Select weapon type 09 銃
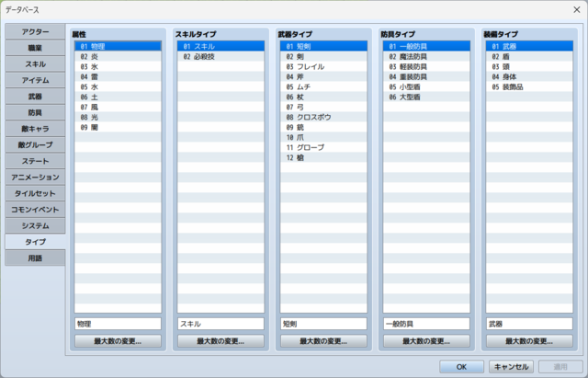The height and width of the screenshot is (378, 588). click(x=323, y=127)
